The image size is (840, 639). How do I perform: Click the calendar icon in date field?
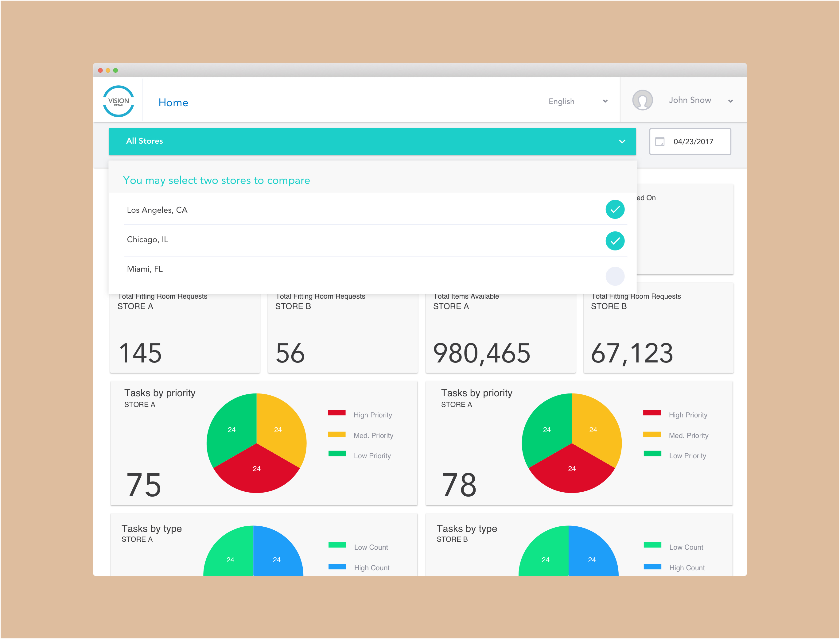[660, 141]
